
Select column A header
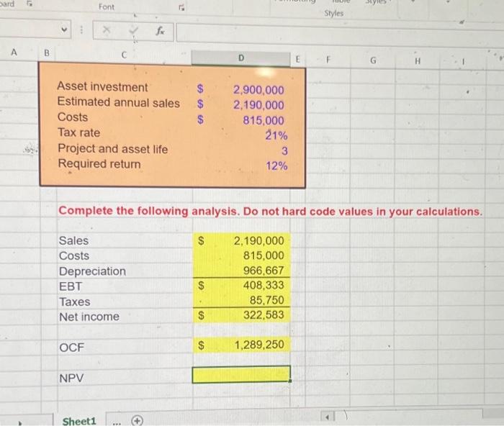pos(14,52)
